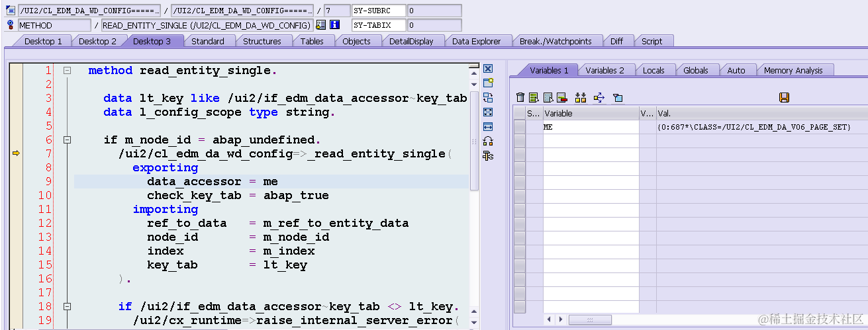Switch to Desktop 2 tab

[x=97, y=41]
